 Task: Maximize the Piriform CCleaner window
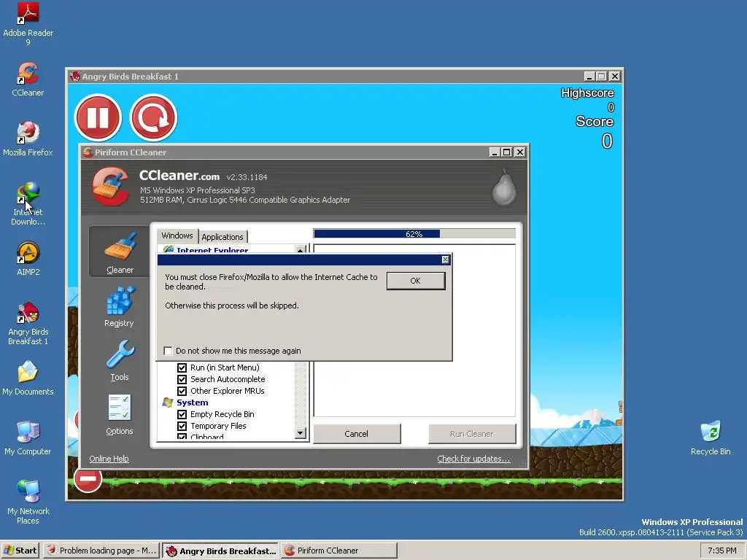click(x=507, y=152)
